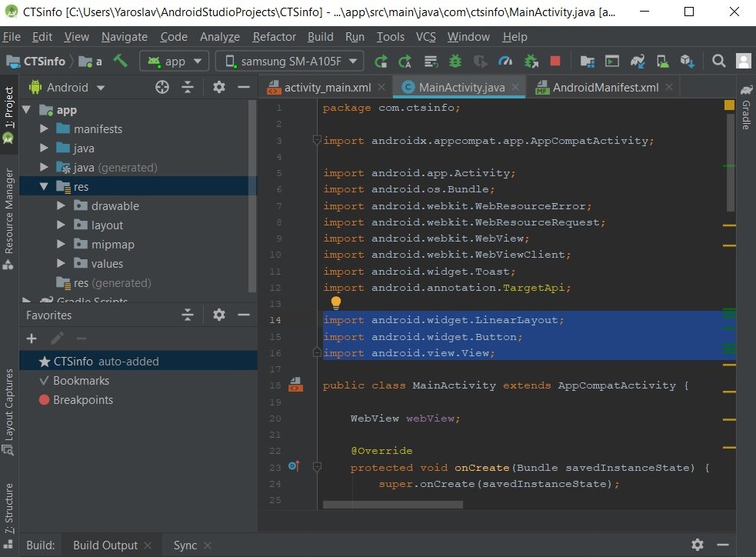This screenshot has width=756, height=557.
Task: Click the Make Project hammer icon
Action: coord(120,61)
